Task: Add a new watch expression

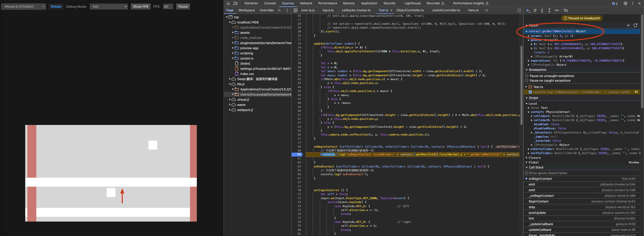Action: [x=628, y=25]
